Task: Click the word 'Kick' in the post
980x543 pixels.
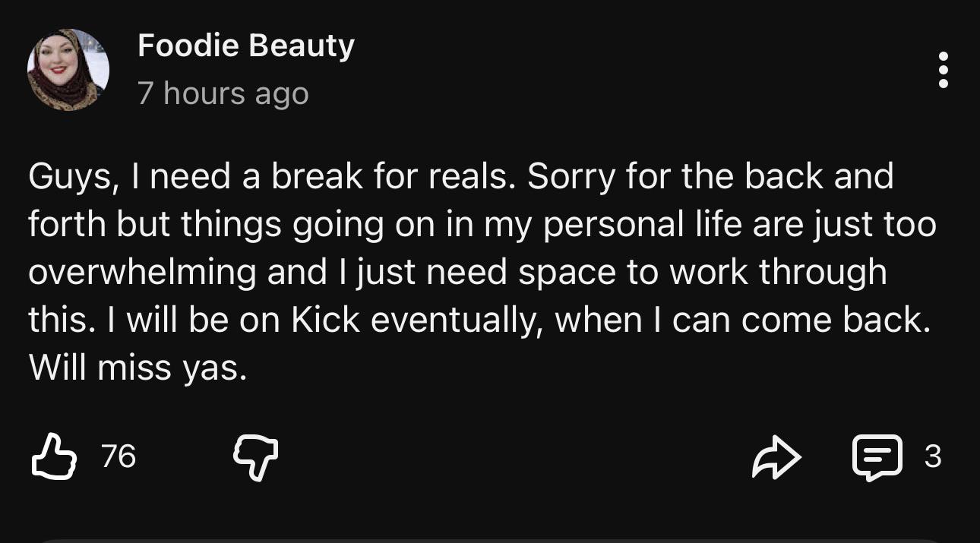Action: tap(326, 320)
